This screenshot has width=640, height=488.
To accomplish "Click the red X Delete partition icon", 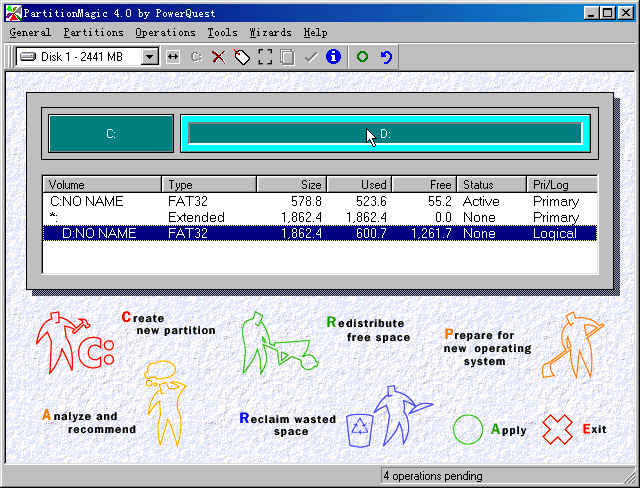I will pos(219,57).
